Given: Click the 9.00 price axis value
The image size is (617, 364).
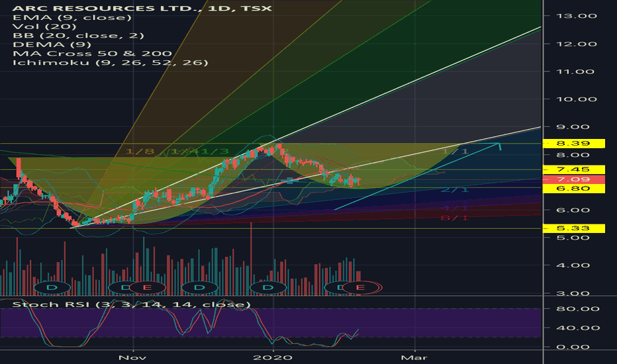Looking at the screenshot, I should click(x=573, y=126).
